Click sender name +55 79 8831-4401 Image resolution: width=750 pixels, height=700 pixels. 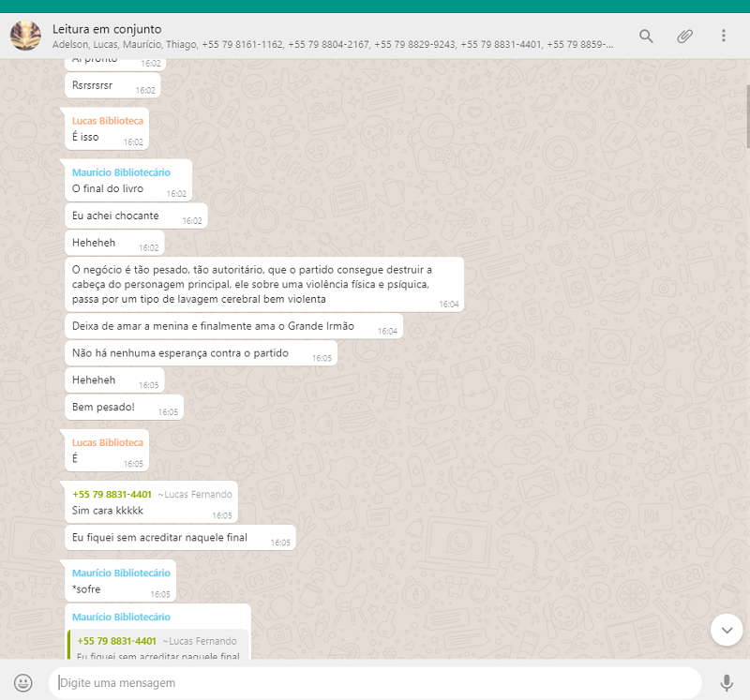[112, 494]
